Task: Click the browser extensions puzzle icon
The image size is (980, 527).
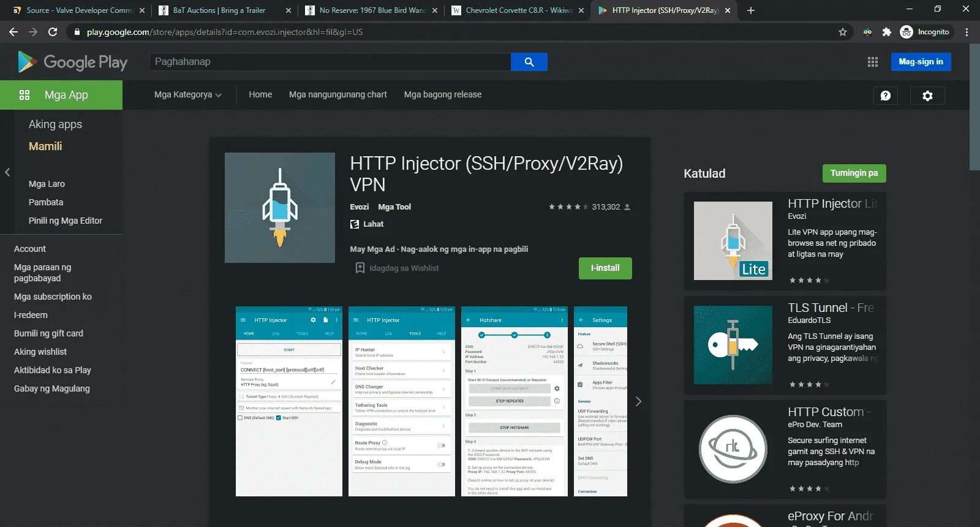Action: click(x=886, y=32)
